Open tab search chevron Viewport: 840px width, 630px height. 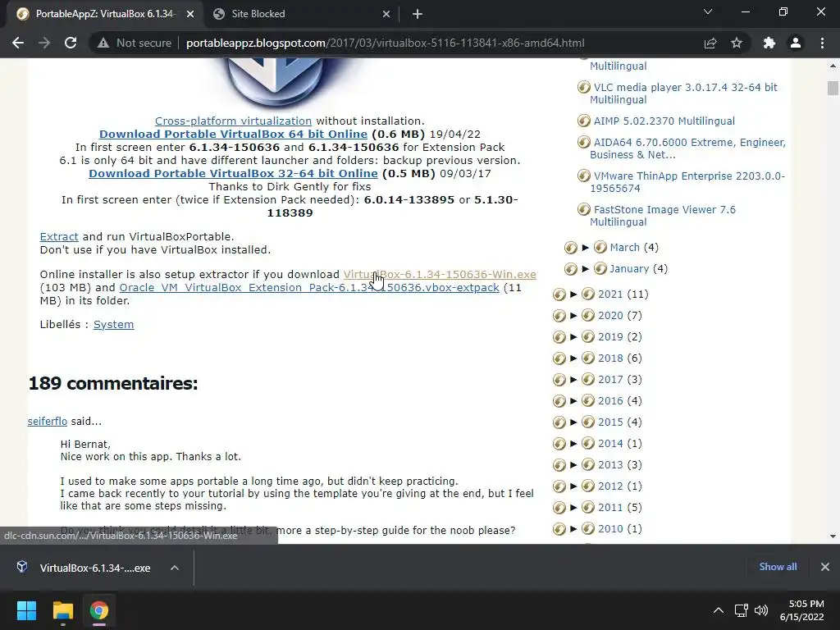point(708,11)
